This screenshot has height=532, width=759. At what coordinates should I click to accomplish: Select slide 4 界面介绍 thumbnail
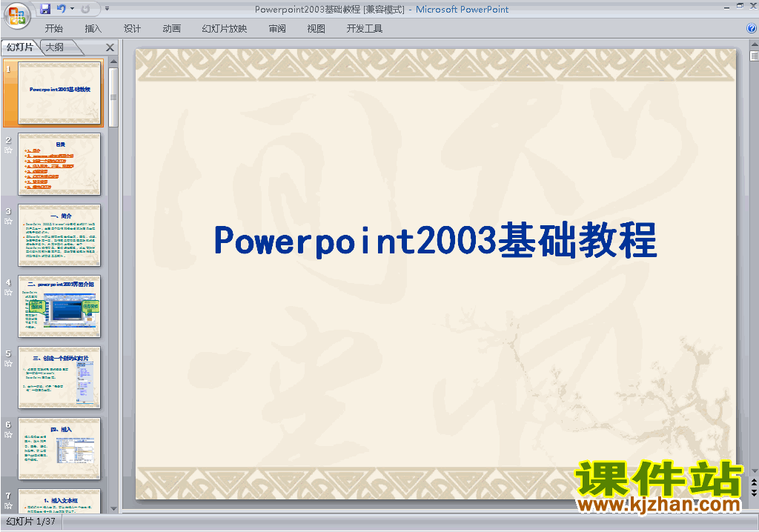click(x=59, y=307)
